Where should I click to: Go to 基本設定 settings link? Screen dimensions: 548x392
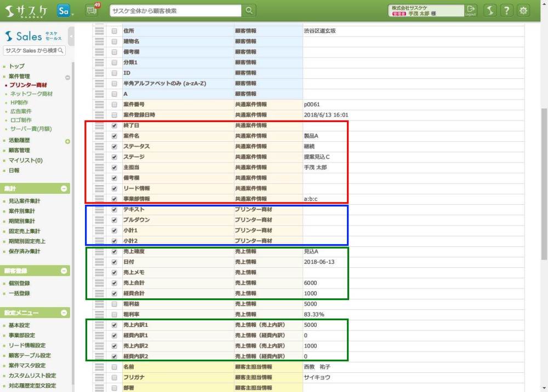[19, 325]
